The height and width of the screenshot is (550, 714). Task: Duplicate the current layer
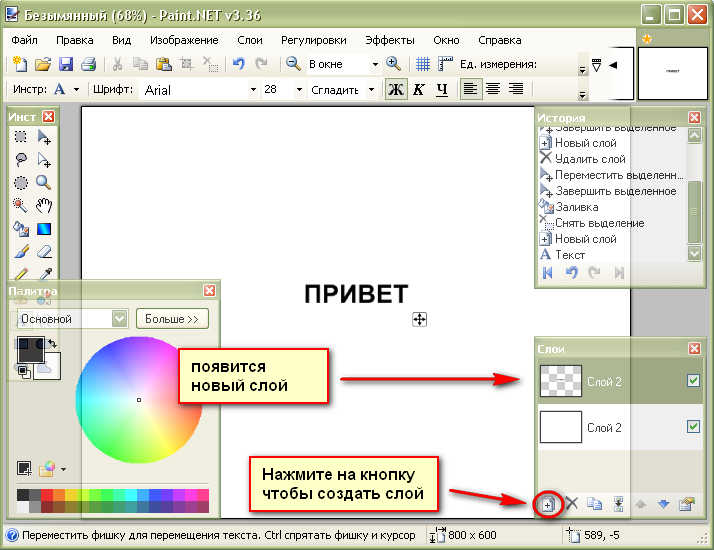tap(595, 504)
